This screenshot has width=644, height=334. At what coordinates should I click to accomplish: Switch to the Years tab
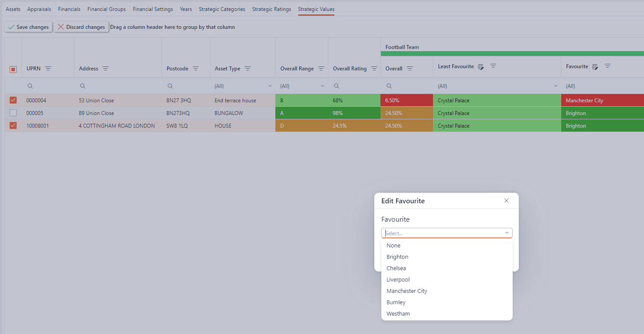tap(186, 9)
